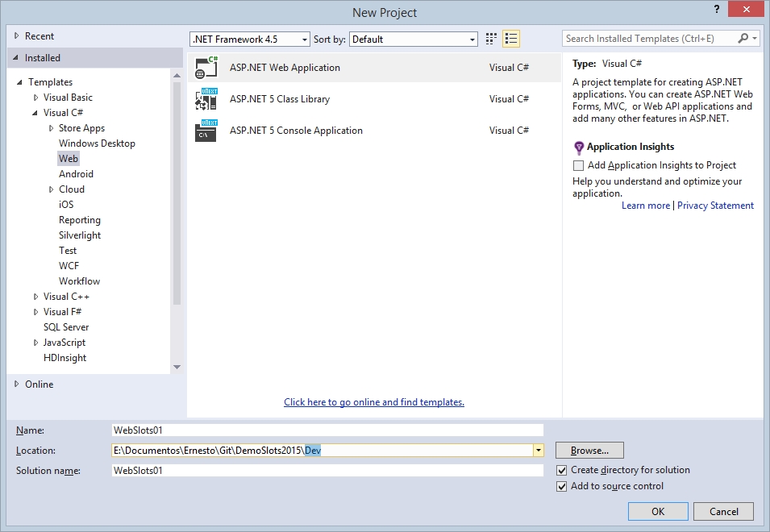This screenshot has height=532, width=770.
Task: Focus the Search Installed Templates box
Action: (649, 38)
